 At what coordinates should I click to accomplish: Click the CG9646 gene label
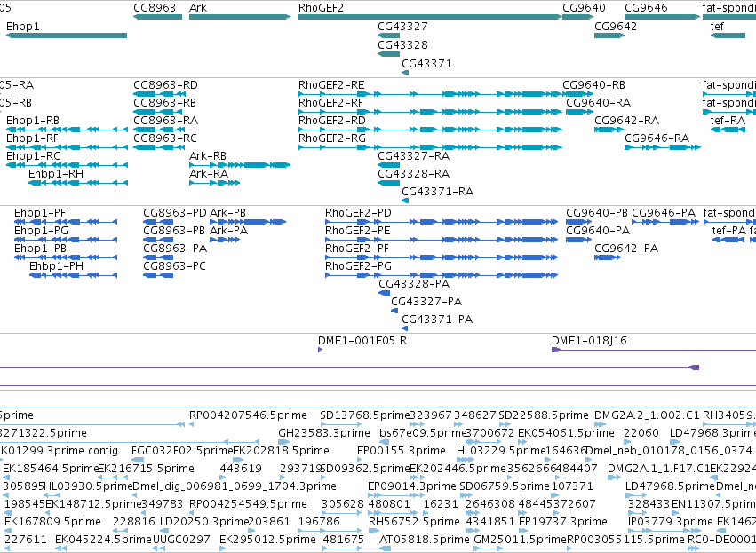[x=646, y=8]
